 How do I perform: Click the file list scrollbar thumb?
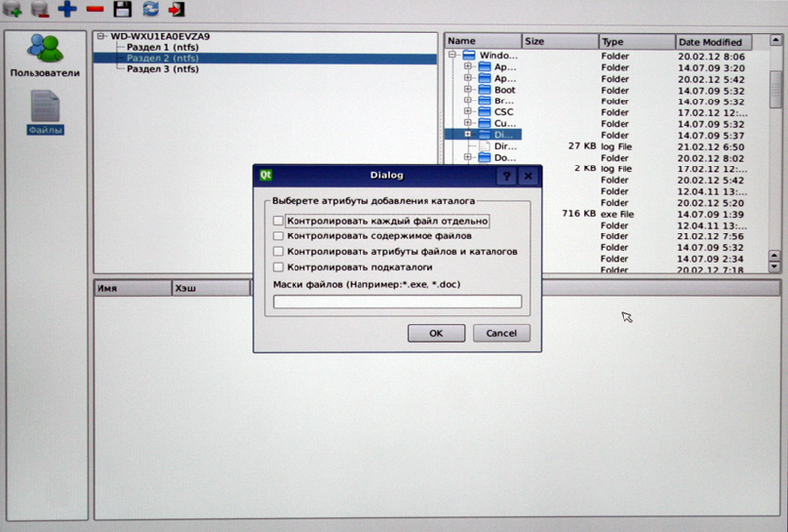(x=776, y=89)
